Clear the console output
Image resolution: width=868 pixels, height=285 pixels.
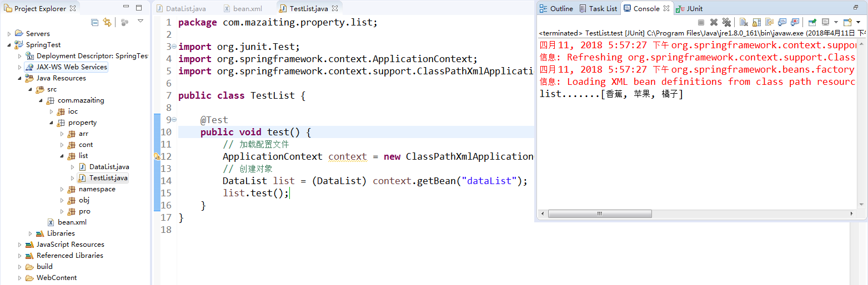pos(744,22)
